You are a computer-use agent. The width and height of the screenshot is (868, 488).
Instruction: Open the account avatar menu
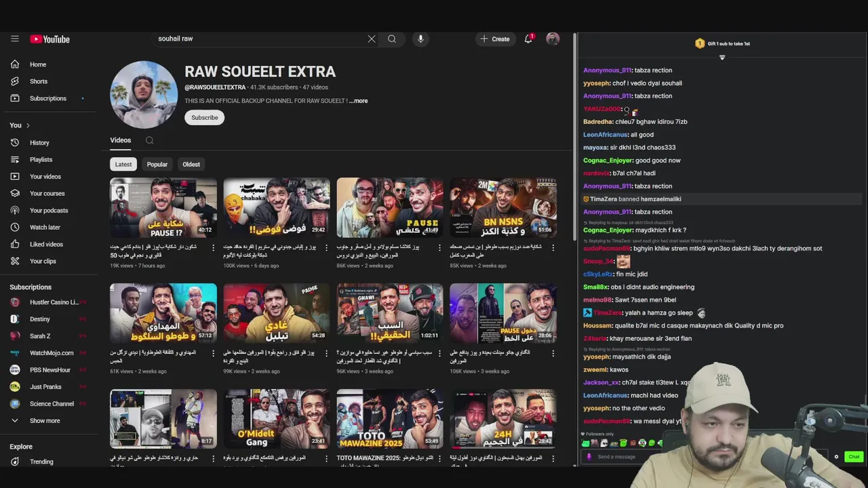[553, 39]
